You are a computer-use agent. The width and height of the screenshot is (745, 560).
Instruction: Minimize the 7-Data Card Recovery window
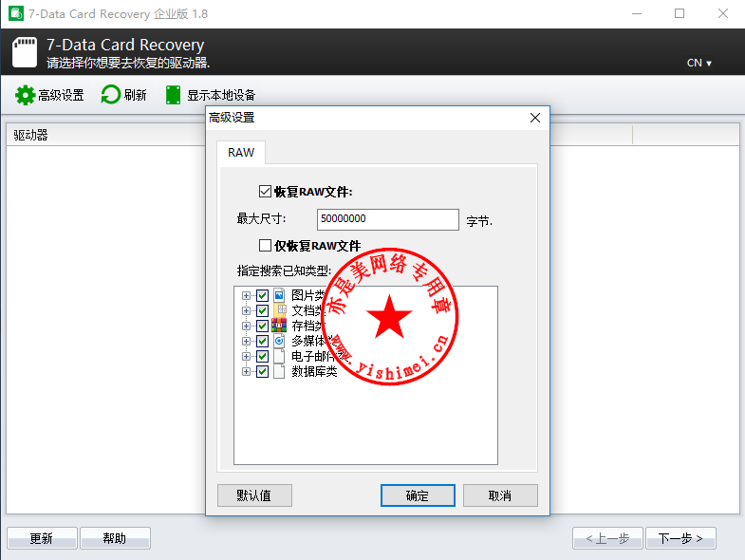pyautogui.click(x=637, y=13)
